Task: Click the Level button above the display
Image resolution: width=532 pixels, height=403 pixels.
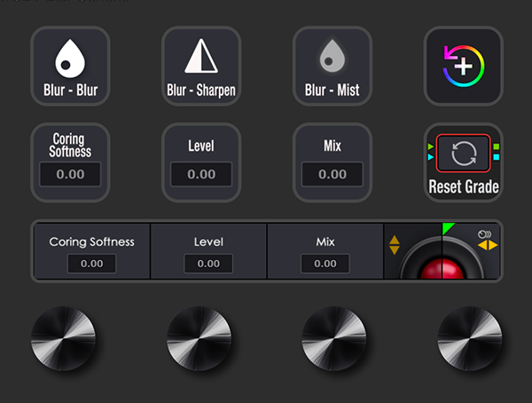Action: [x=201, y=162]
